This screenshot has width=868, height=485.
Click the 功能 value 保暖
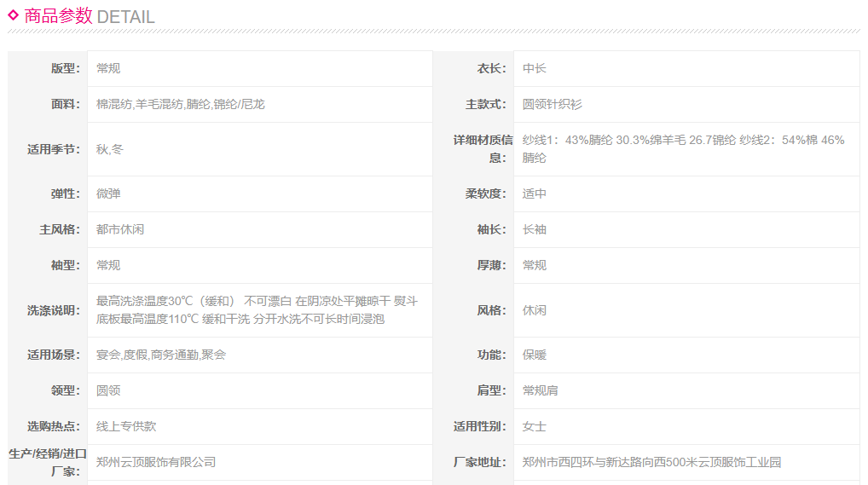[534, 355]
